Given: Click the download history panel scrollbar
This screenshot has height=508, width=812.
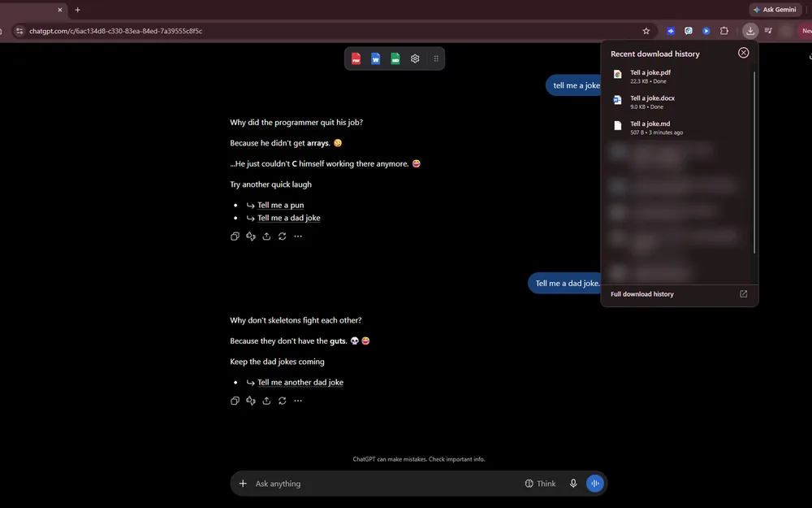Looking at the screenshot, I should tap(754, 163).
